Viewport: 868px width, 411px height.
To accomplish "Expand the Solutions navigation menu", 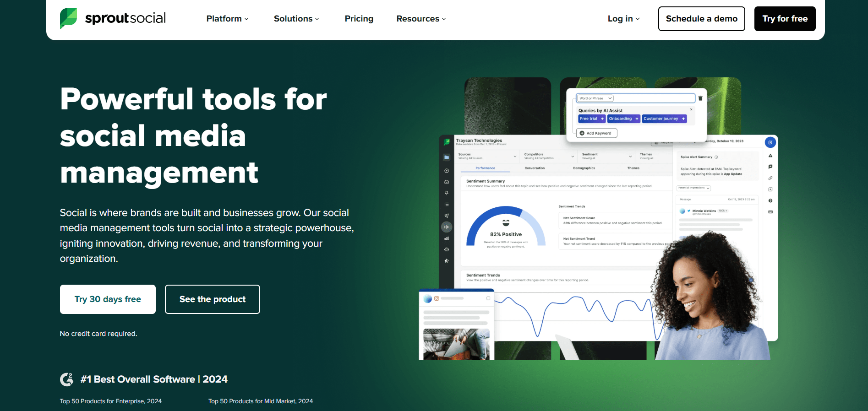I will tap(296, 19).
